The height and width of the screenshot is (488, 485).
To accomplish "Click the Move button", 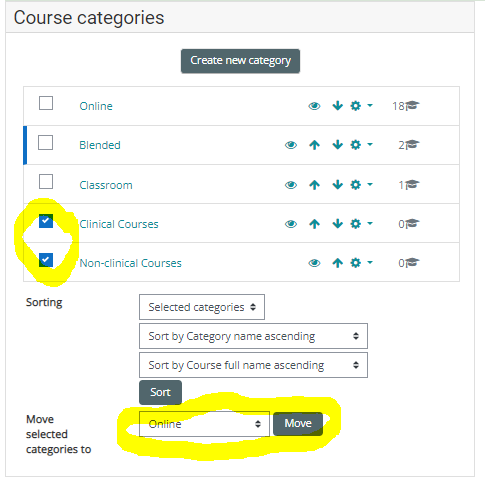I will 298,424.
